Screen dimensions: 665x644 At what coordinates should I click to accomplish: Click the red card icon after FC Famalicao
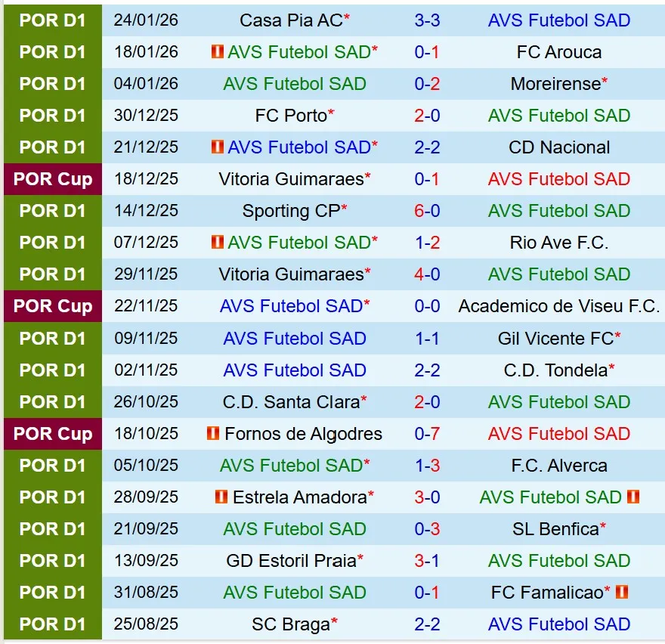coord(622,593)
